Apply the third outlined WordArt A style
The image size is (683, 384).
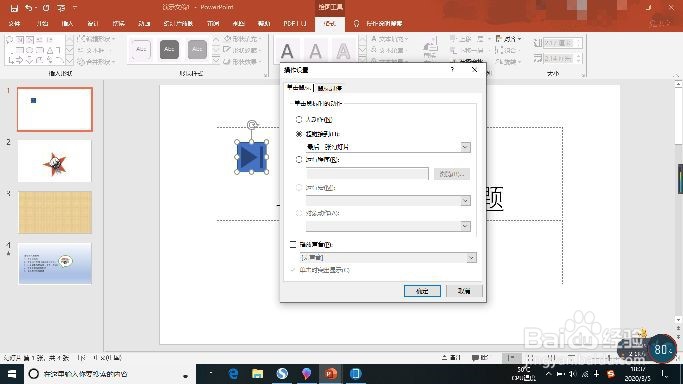point(343,51)
